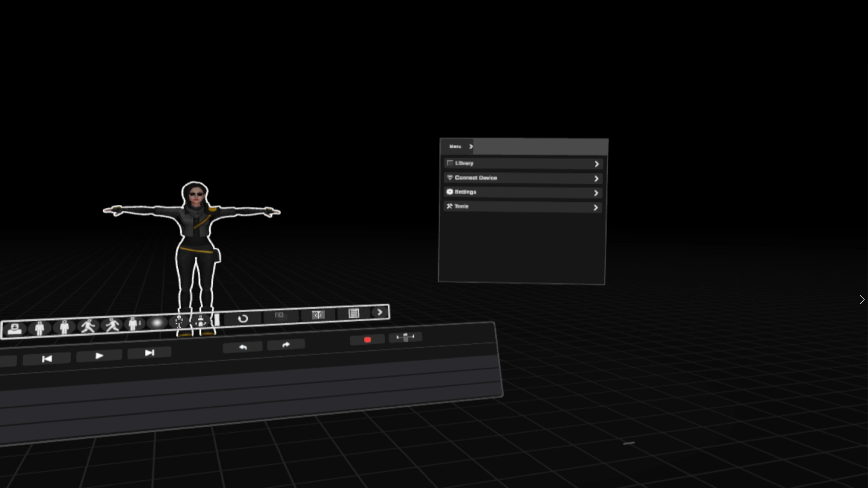Toggle the red record button
868x488 pixels.
point(367,340)
